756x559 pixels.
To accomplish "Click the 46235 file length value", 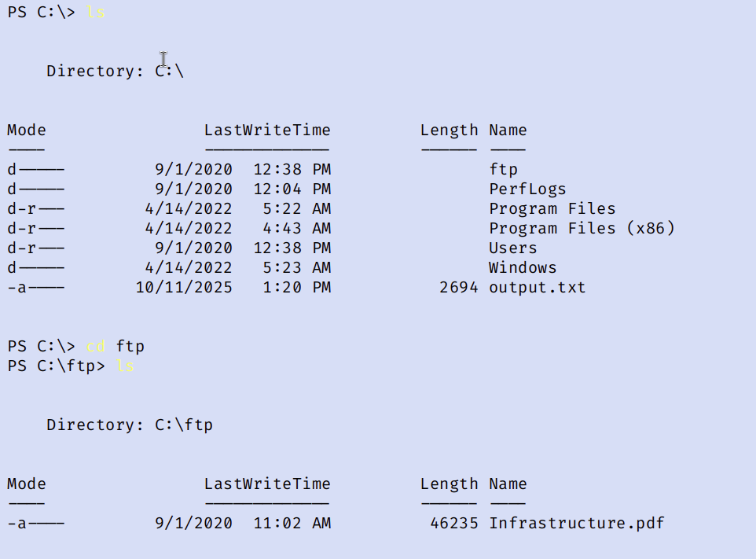I will tap(453, 524).
